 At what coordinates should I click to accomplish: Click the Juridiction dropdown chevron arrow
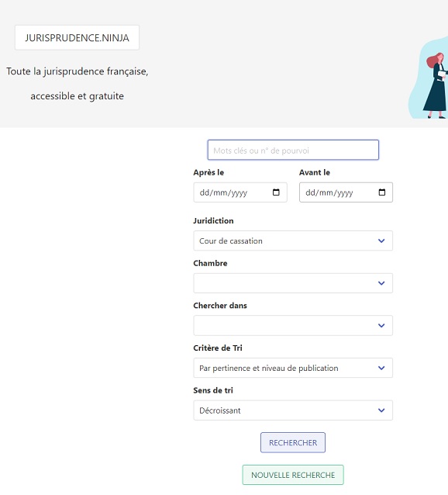pyautogui.click(x=381, y=241)
